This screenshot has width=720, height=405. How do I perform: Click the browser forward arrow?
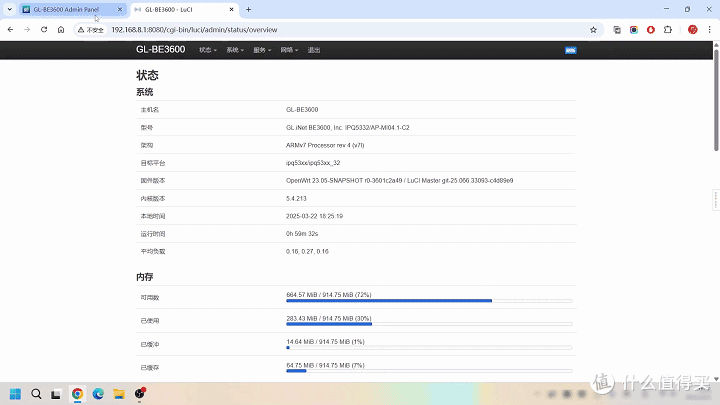tap(27, 29)
